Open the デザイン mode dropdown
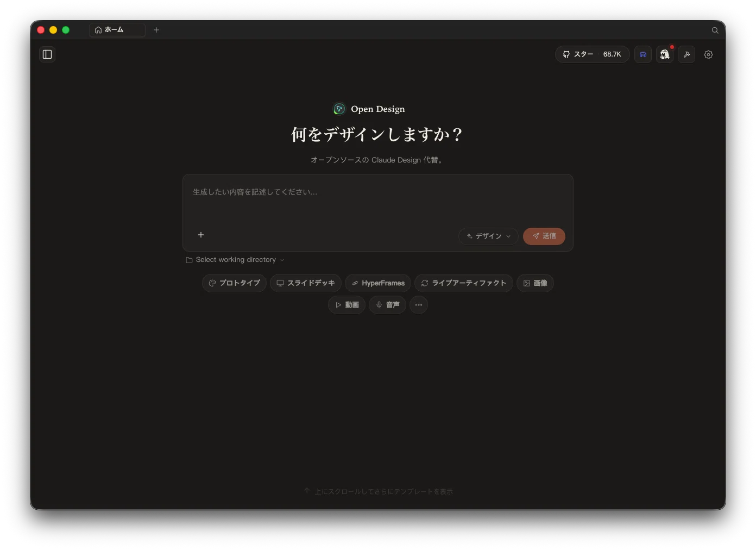 click(488, 236)
